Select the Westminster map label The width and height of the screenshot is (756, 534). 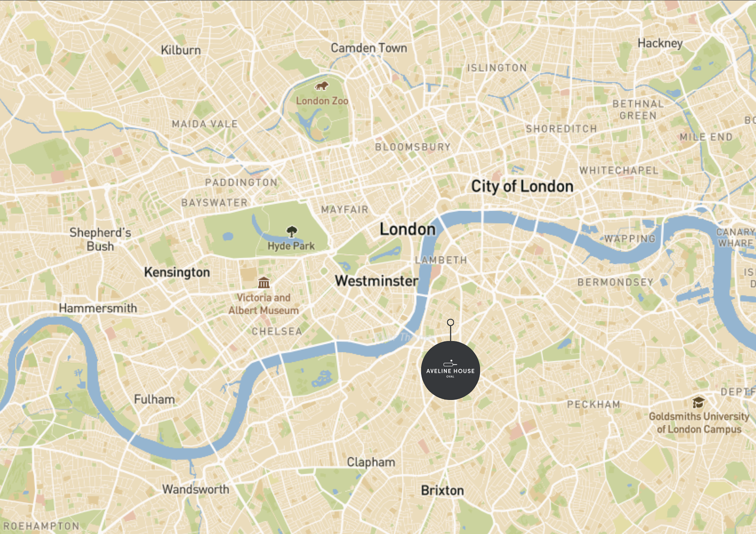[x=376, y=281]
